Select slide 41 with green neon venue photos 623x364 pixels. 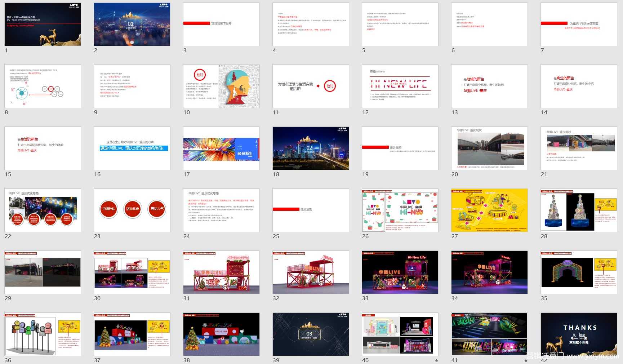point(489,334)
